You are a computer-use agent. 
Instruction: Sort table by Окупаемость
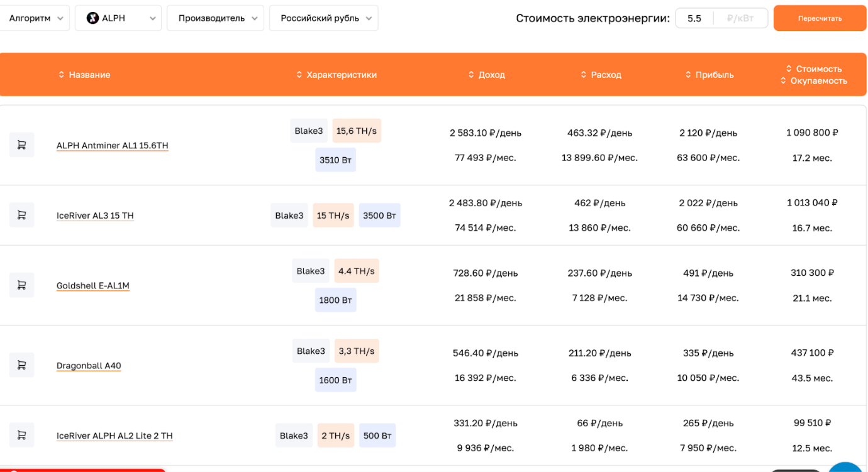[814, 81]
